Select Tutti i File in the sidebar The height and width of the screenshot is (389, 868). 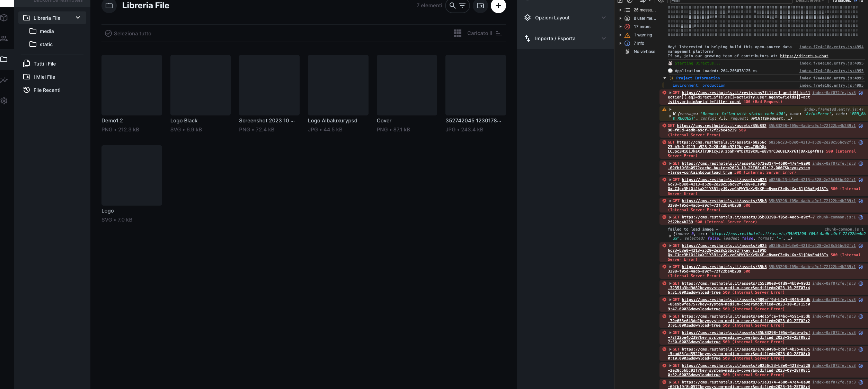44,63
